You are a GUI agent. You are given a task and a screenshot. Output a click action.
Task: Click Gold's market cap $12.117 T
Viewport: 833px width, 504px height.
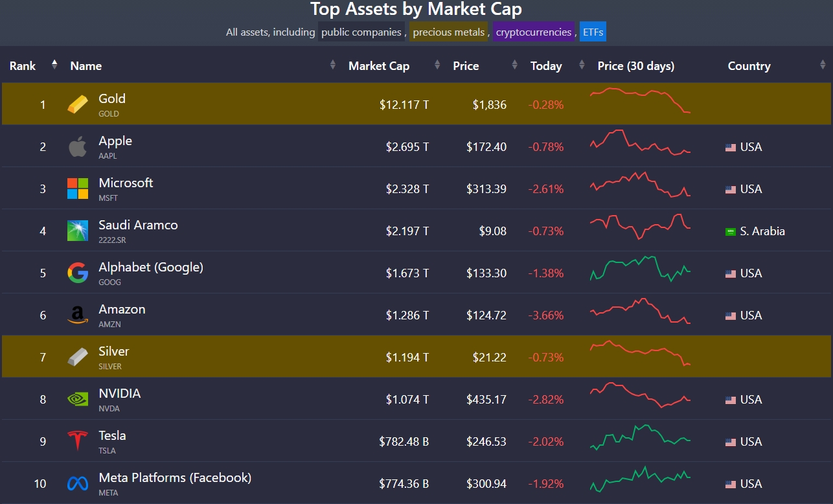click(404, 104)
